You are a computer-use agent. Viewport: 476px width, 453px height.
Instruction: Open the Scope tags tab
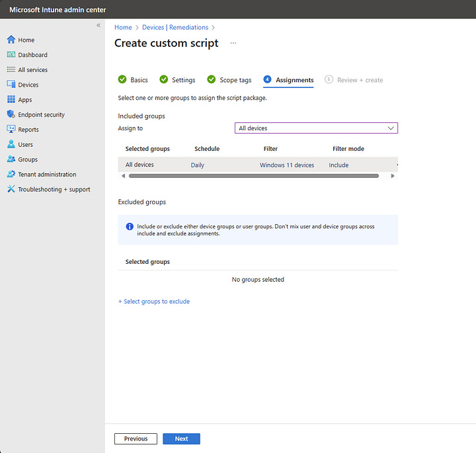tap(229, 80)
